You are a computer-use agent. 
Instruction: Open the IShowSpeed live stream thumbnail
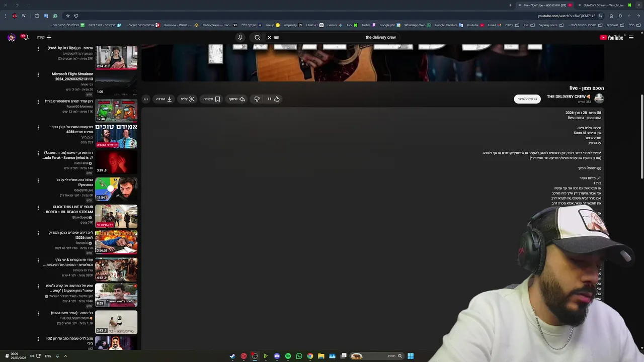click(x=116, y=216)
